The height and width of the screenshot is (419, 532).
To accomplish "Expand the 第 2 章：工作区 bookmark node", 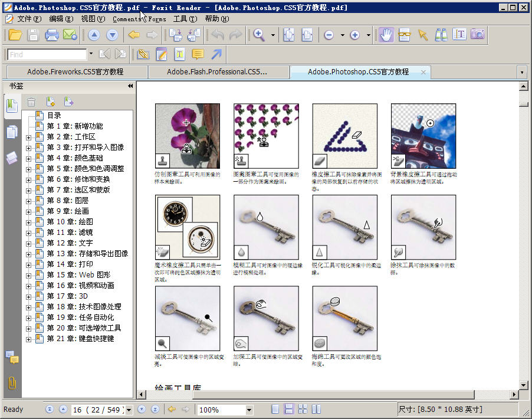I will click(x=29, y=136).
